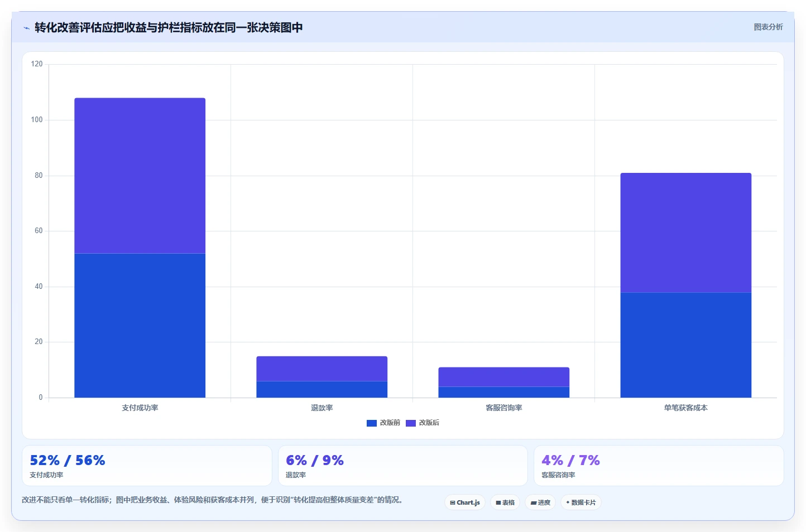Select the 表格 tag pill
Screen dimensions: 806x532
point(505,502)
